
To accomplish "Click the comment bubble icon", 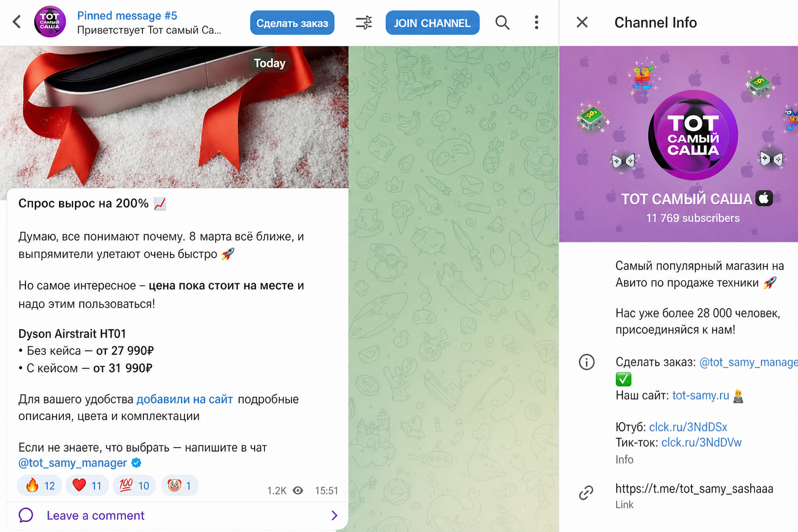I will 26,515.
